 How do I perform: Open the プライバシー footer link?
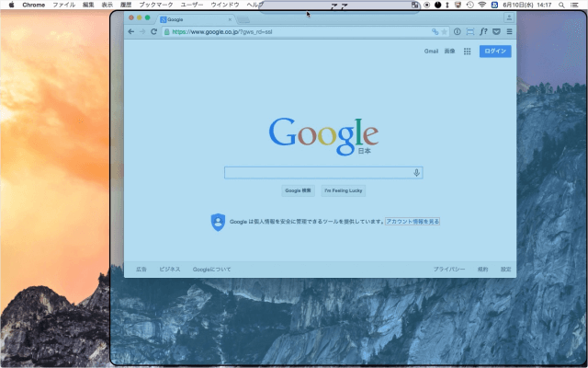[449, 270]
